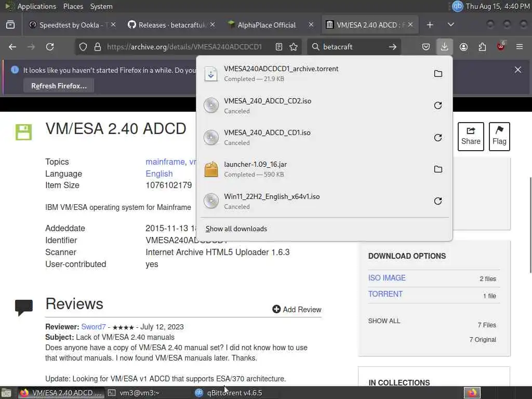Click the uBlock Origin extension icon
This screenshot has height=399, width=532.
(501, 47)
